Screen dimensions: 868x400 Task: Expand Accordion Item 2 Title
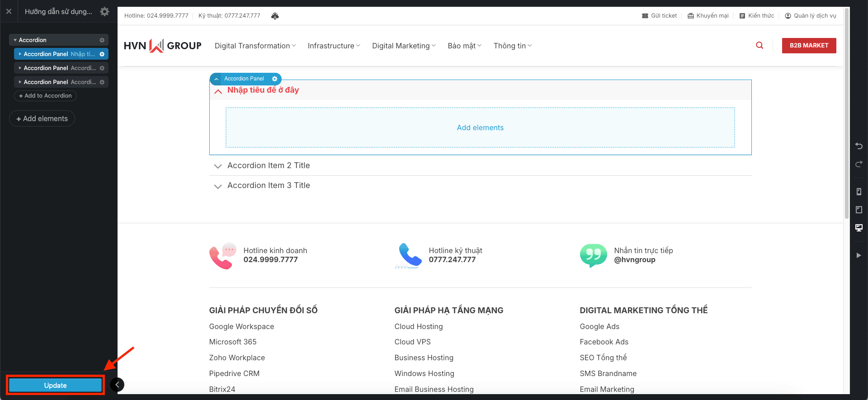point(269,166)
